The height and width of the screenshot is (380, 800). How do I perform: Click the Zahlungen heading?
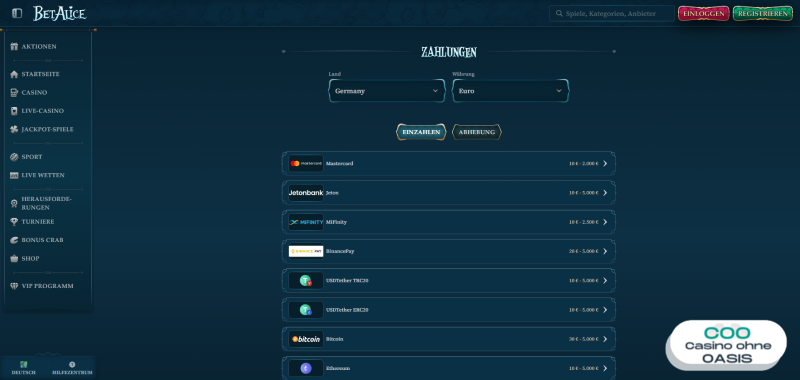pyautogui.click(x=449, y=52)
